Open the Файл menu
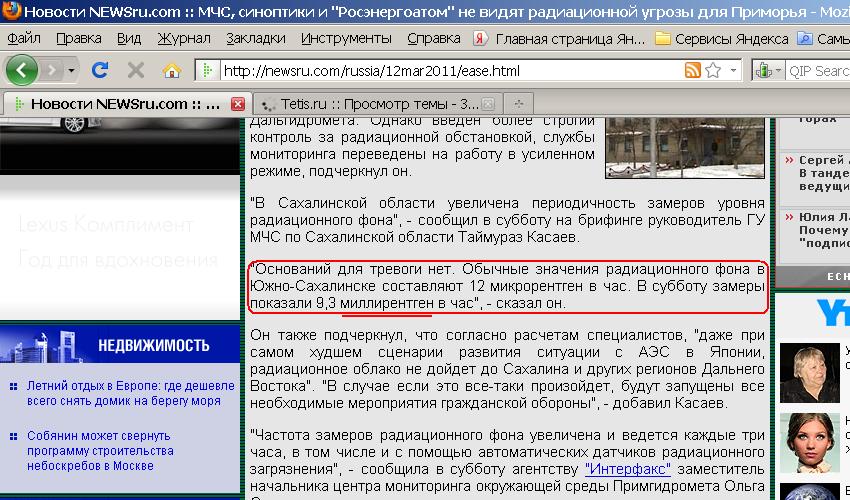 24,39
